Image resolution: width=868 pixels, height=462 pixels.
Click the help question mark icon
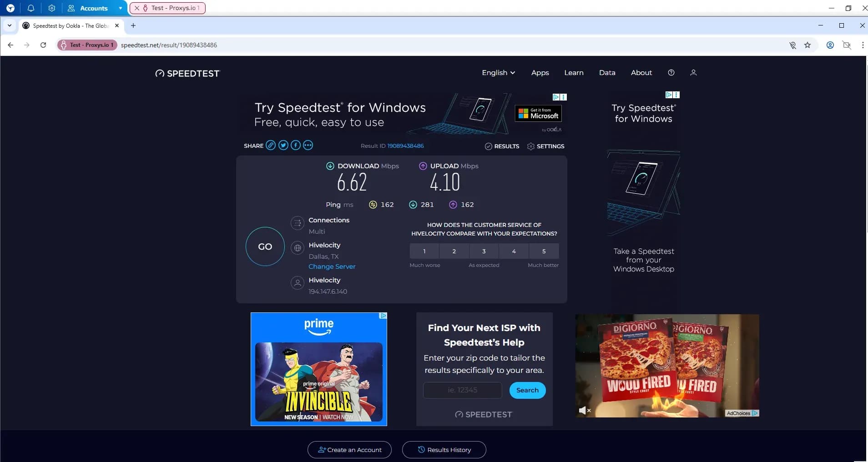[671, 73]
